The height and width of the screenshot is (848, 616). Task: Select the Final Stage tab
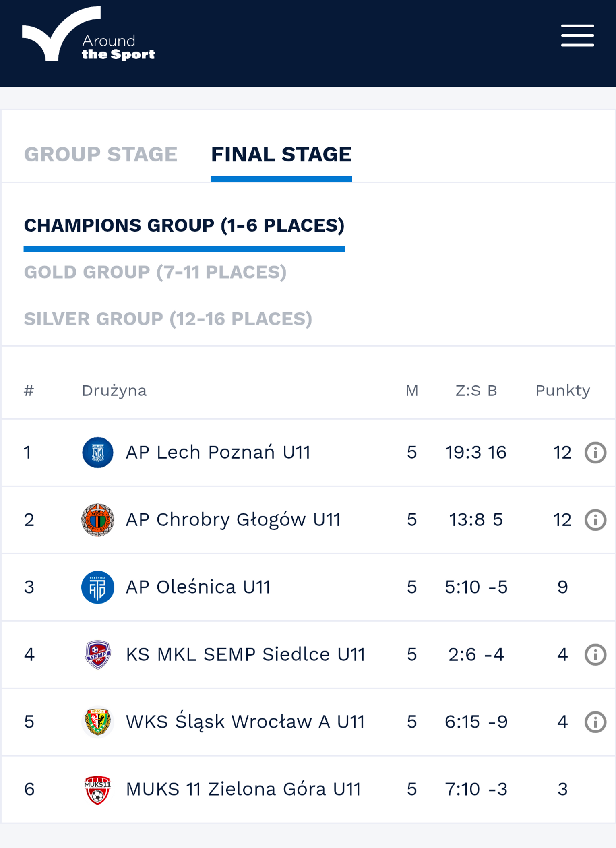(281, 155)
